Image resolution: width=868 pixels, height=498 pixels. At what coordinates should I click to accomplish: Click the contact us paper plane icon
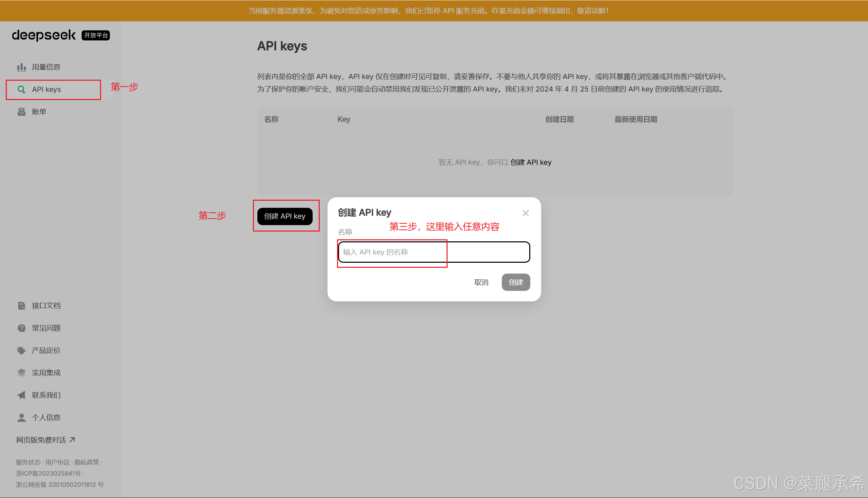[x=22, y=395]
